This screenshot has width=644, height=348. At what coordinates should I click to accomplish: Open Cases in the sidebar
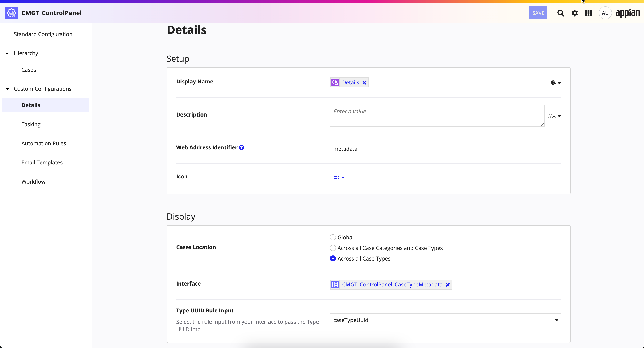(x=29, y=70)
